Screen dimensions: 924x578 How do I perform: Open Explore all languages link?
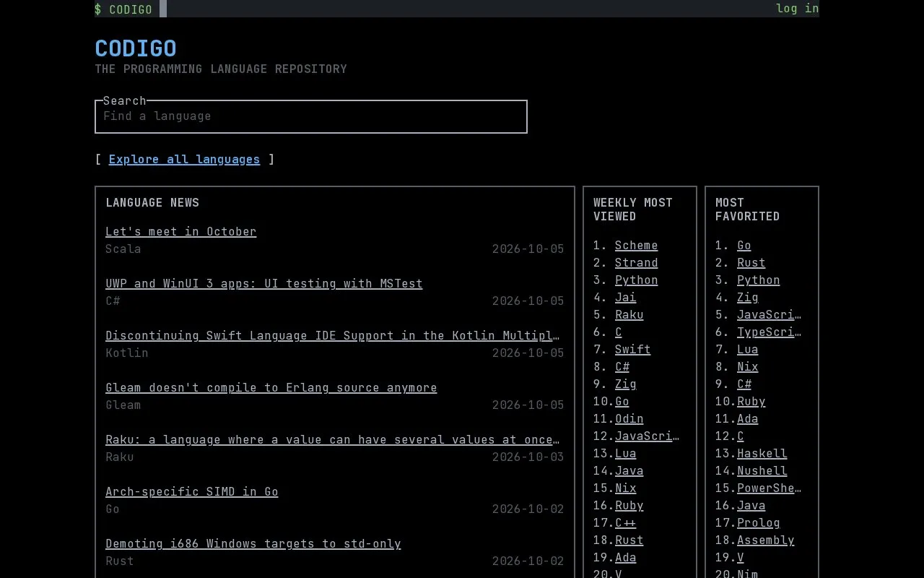coord(184,159)
